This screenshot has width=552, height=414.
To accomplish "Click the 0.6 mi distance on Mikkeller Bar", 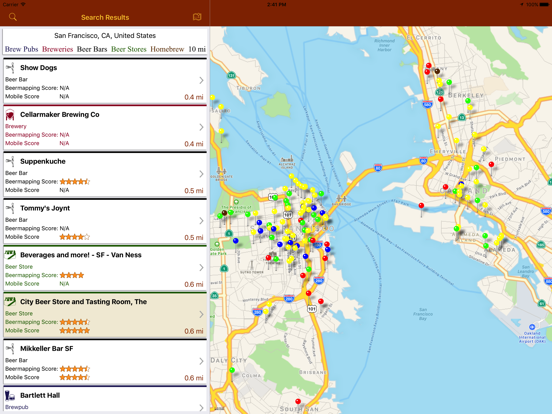I will pos(194,378).
